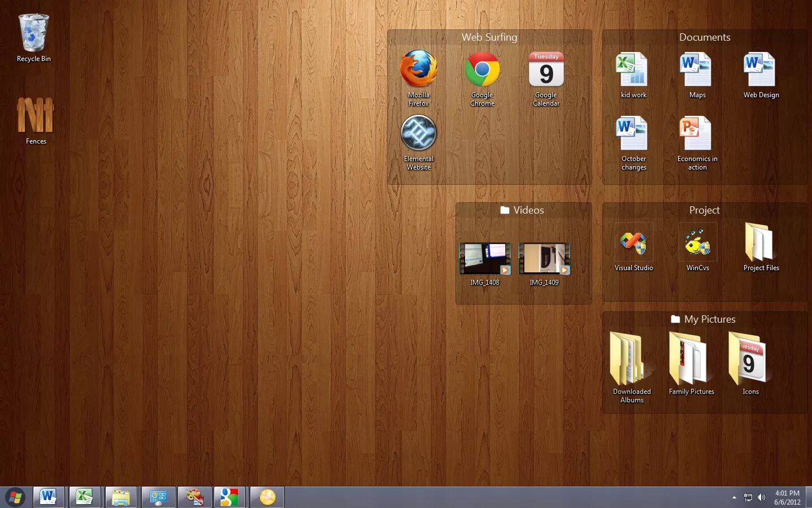Click the network tray icon

click(748, 498)
